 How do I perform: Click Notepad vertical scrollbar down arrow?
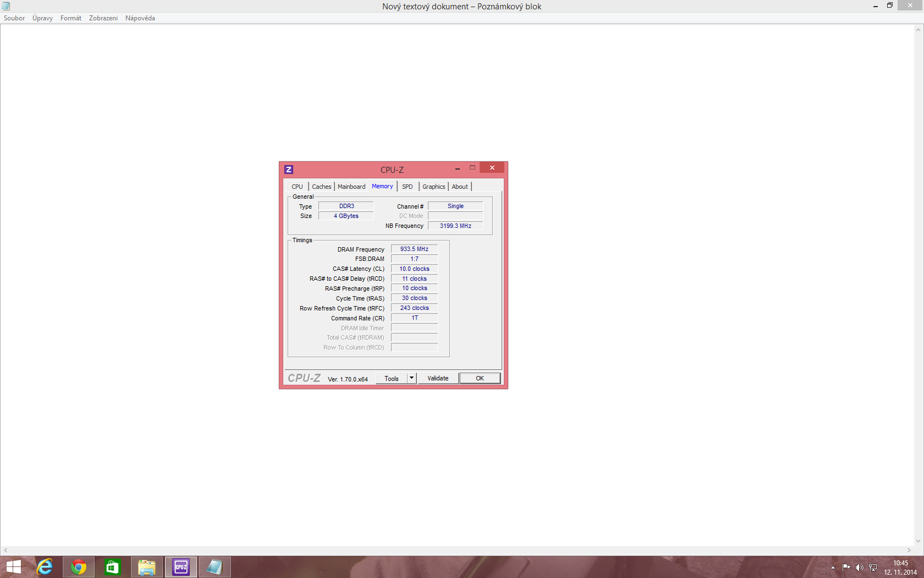point(918,541)
